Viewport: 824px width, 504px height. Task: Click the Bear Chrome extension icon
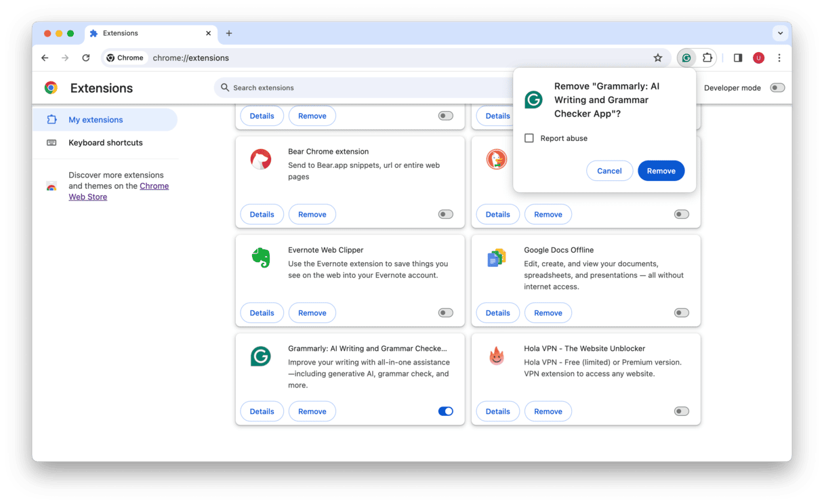[261, 160]
